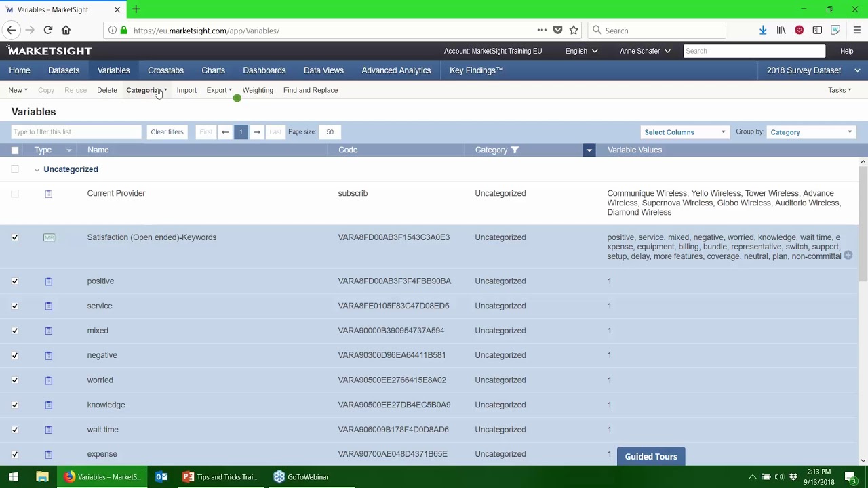This screenshot has height=488, width=868.
Task: Open the Categorize dropdown menu
Action: 146,90
